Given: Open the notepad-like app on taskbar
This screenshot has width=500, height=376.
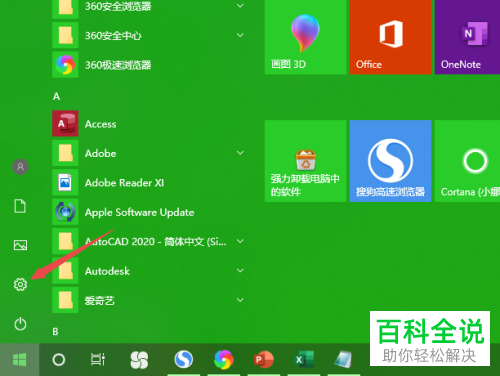Looking at the screenshot, I should [343, 359].
